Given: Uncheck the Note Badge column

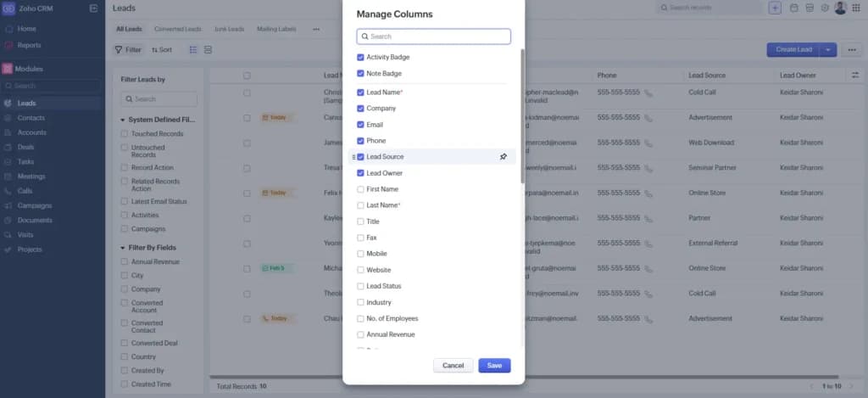Looking at the screenshot, I should tap(360, 73).
